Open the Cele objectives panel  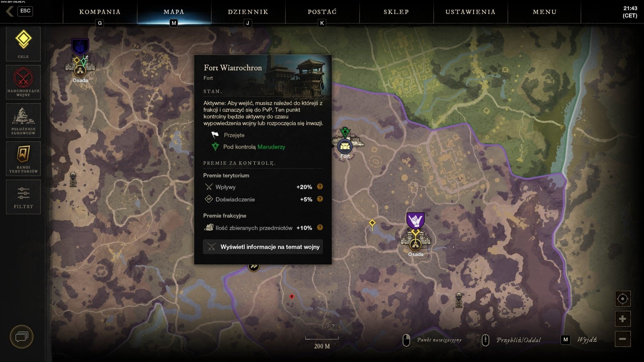23,44
